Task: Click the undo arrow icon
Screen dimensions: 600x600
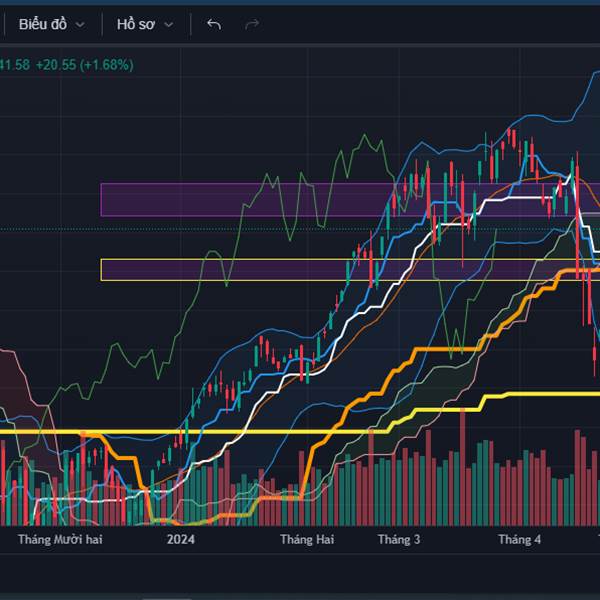Action: click(x=214, y=25)
